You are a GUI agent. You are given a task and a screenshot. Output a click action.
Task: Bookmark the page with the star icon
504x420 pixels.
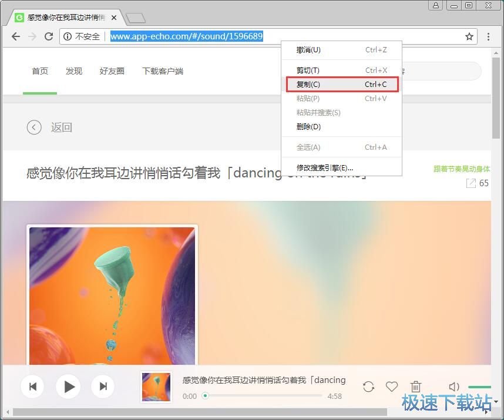[469, 36]
